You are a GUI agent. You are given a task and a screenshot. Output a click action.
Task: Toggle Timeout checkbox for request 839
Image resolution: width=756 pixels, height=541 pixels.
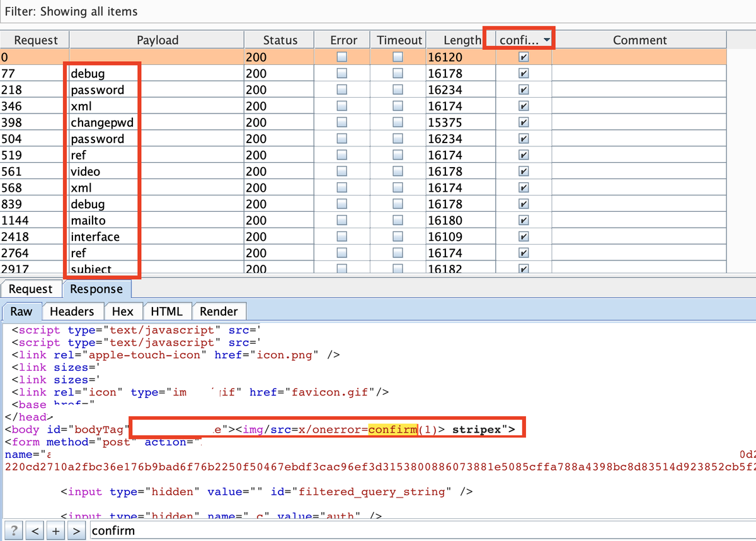[398, 204]
